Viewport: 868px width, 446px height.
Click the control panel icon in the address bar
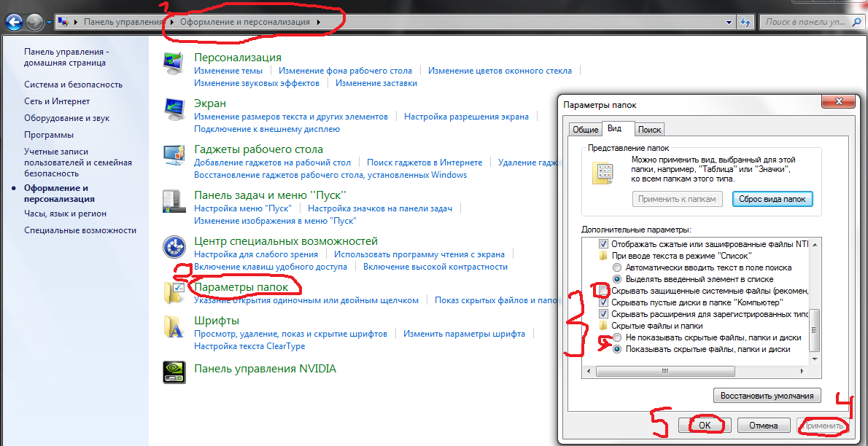pos(64,22)
